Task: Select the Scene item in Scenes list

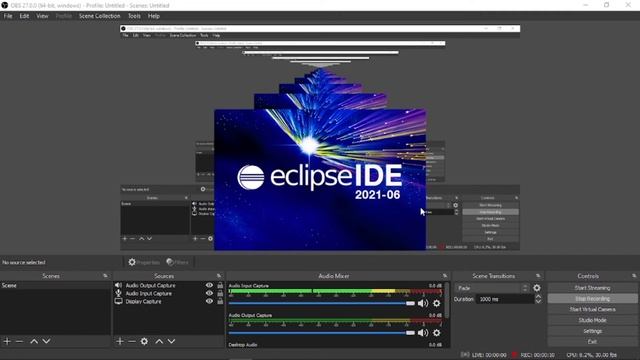Action: [55, 285]
